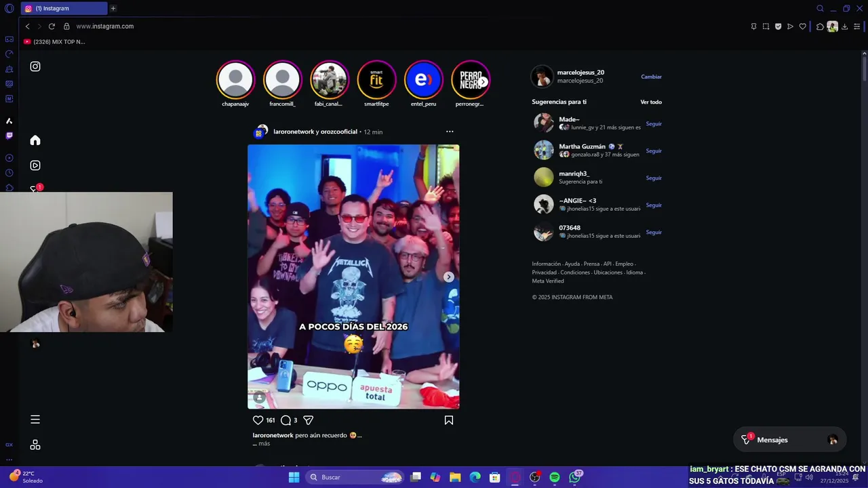Screen dimensions: 868x488
Task: Advance stories tray with right arrow
Action: point(483,81)
